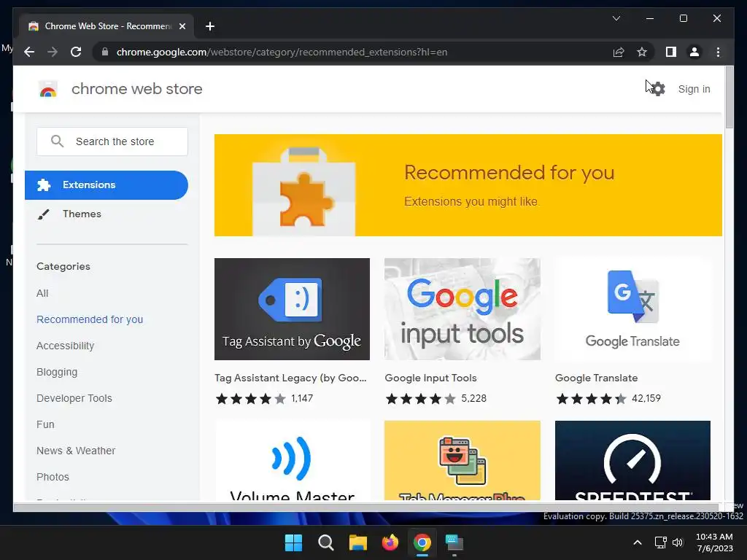Screen dimensions: 747x560
Task: Open clock and date 10:43 AM
Action: tap(714, 542)
